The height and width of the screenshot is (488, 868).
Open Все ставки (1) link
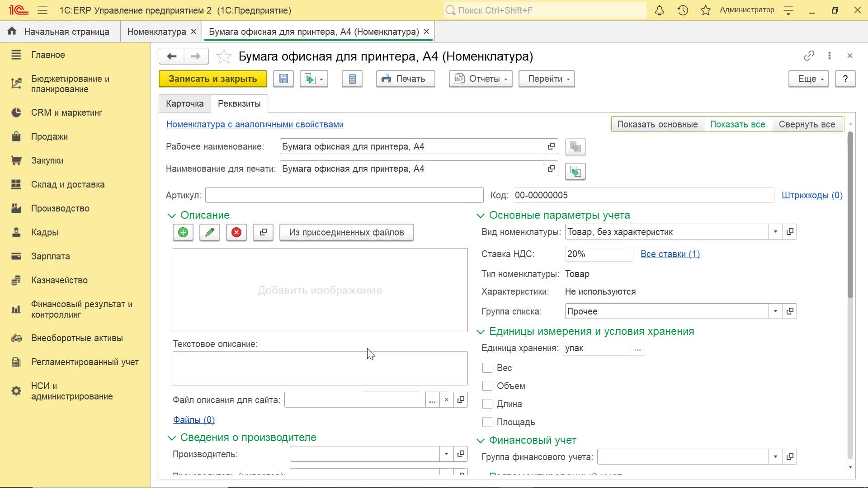670,254
